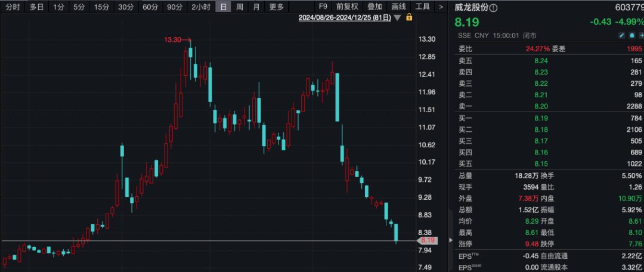Switch to the 月 monthly chart
The width and height of the screenshot is (644, 272).
coord(256,7)
